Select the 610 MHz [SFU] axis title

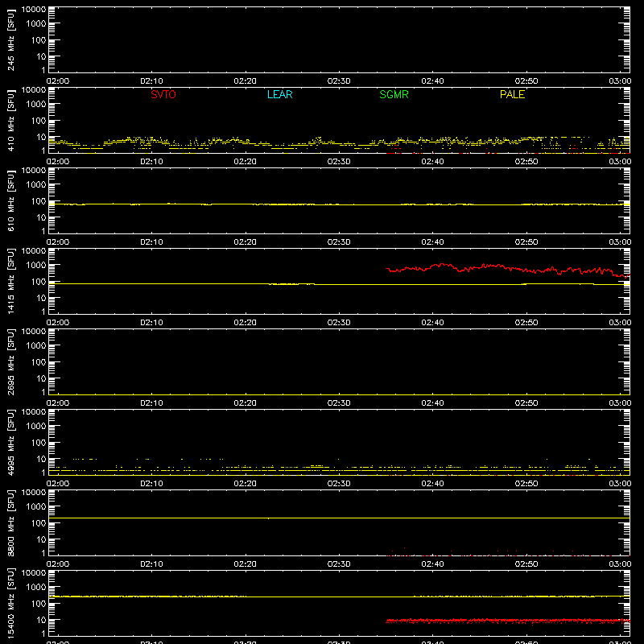11,200
